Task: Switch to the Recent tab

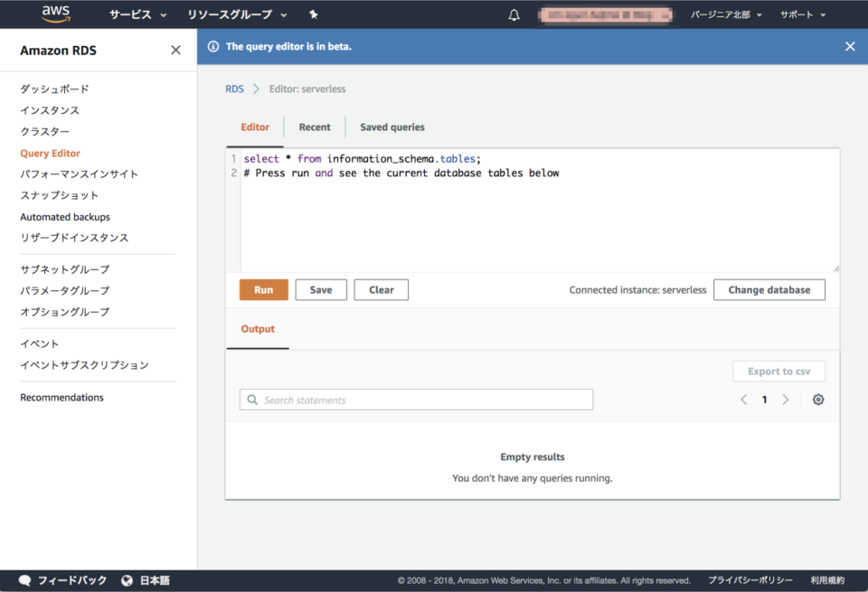Action: [315, 127]
